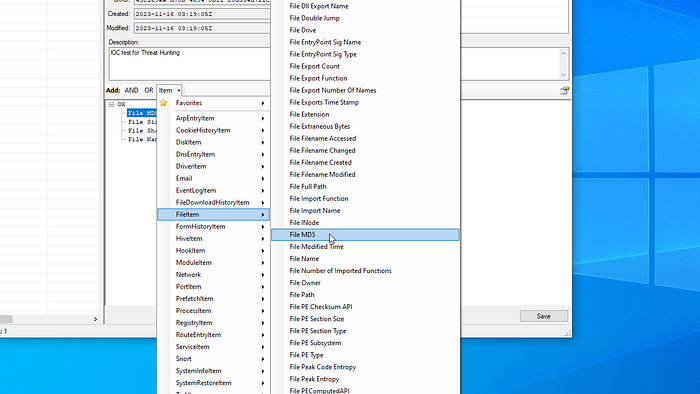Click the left panel horizontal scrollbar arrow

coord(95,319)
